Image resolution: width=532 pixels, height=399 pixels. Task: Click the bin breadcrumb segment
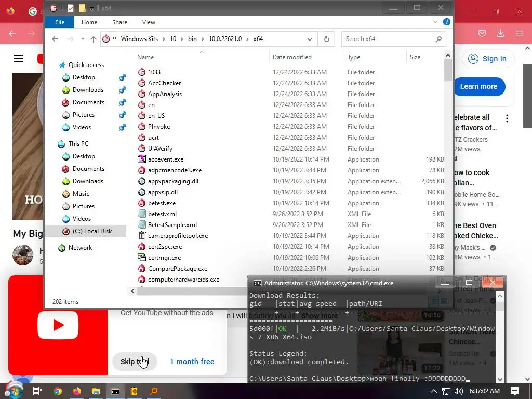click(192, 38)
